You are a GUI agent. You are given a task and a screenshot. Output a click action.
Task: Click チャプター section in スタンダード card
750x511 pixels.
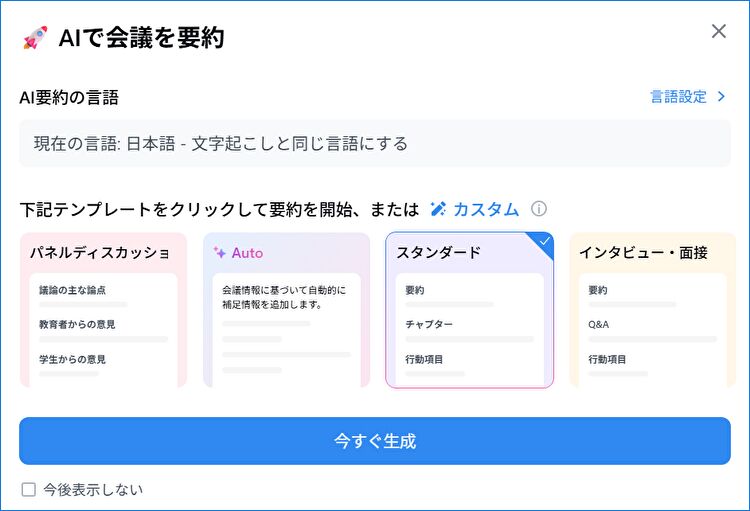[429, 325]
